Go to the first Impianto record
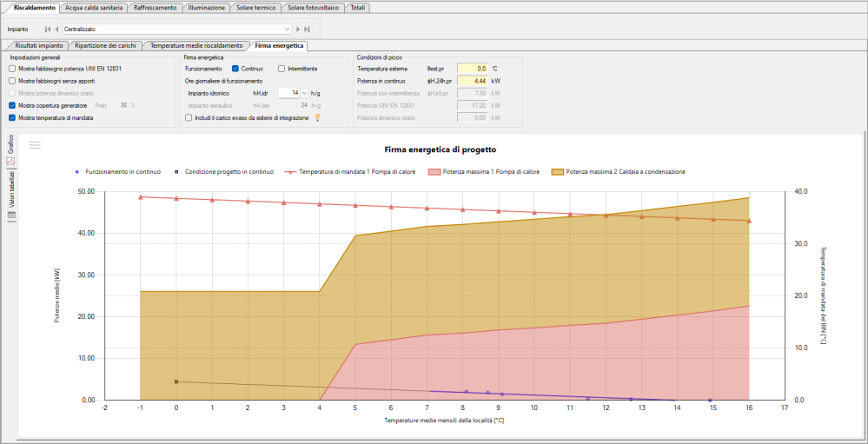Viewport: 868px width, 444px height. pos(48,28)
